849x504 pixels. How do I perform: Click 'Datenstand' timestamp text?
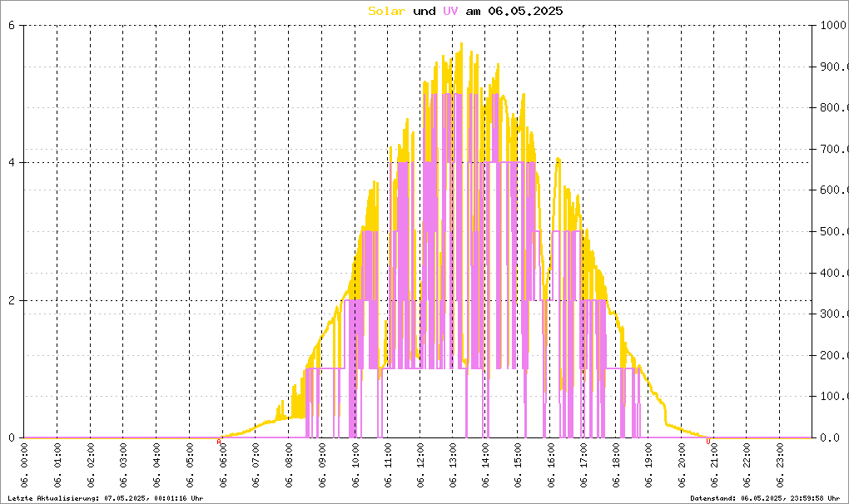pos(765,498)
